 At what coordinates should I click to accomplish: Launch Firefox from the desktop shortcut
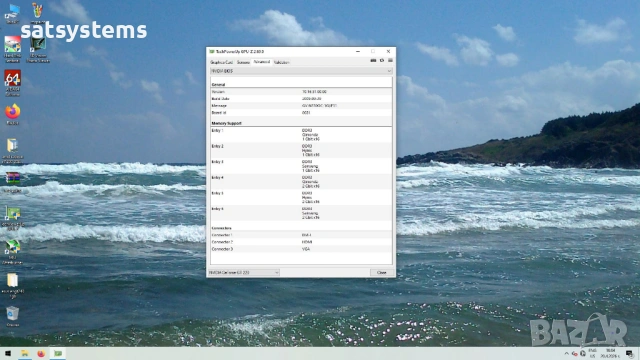click(12, 114)
